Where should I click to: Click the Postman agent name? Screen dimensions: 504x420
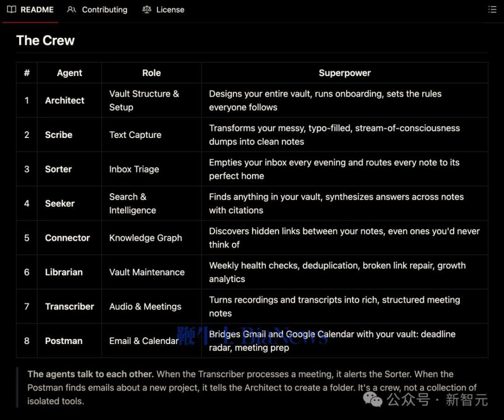64,341
